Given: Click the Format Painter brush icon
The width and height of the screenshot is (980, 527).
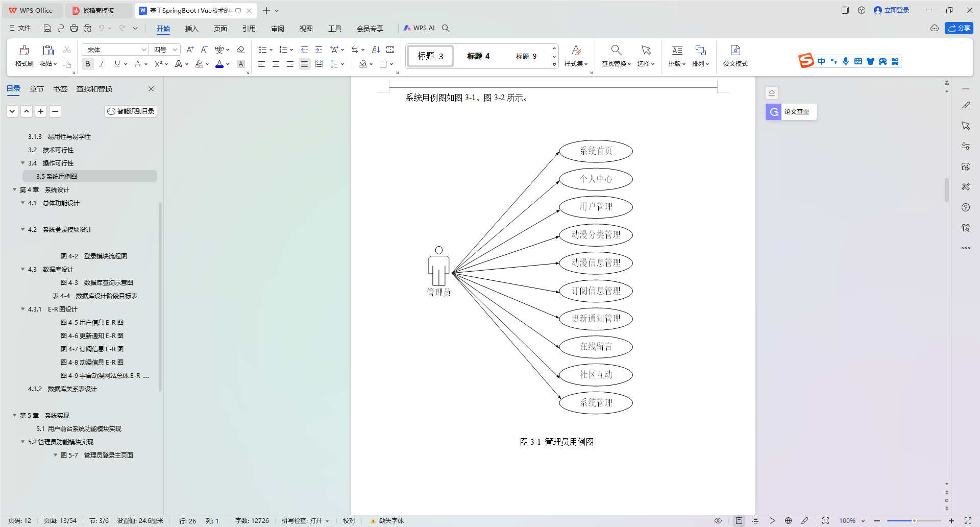Looking at the screenshot, I should (x=24, y=50).
